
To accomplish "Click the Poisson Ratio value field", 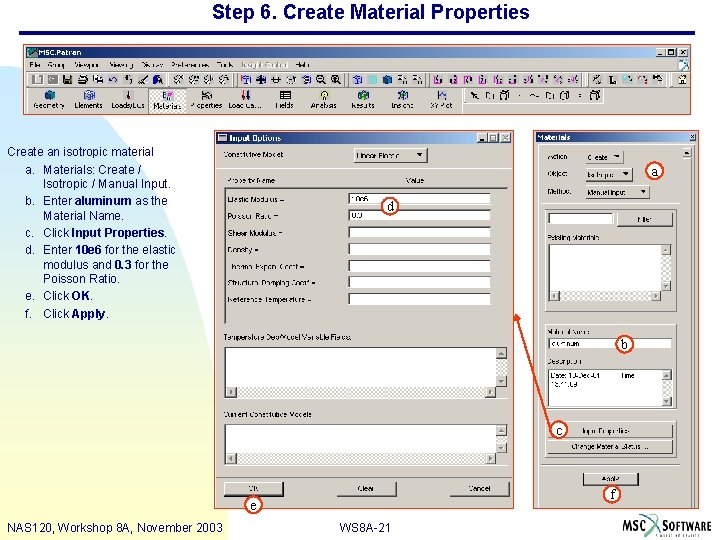I will point(419,215).
